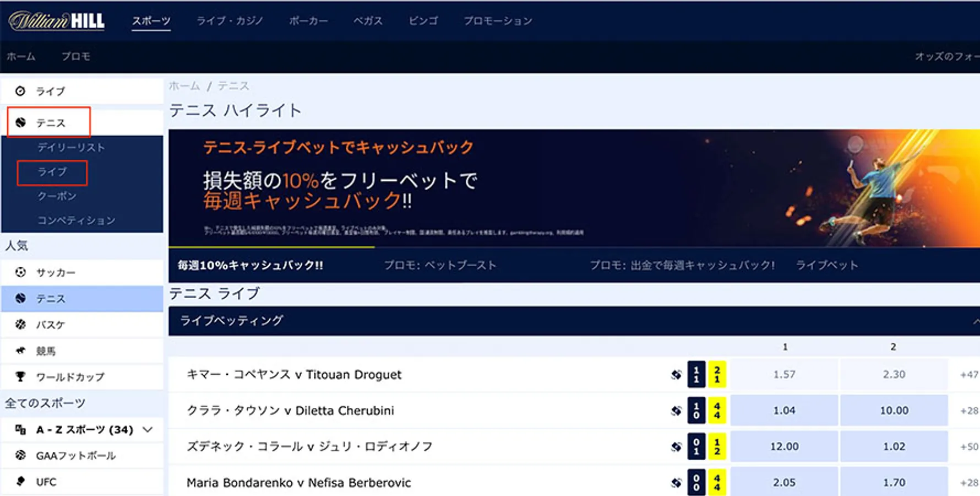Open サッカー in the popular sports list
The height and width of the screenshot is (496, 980).
point(82,272)
